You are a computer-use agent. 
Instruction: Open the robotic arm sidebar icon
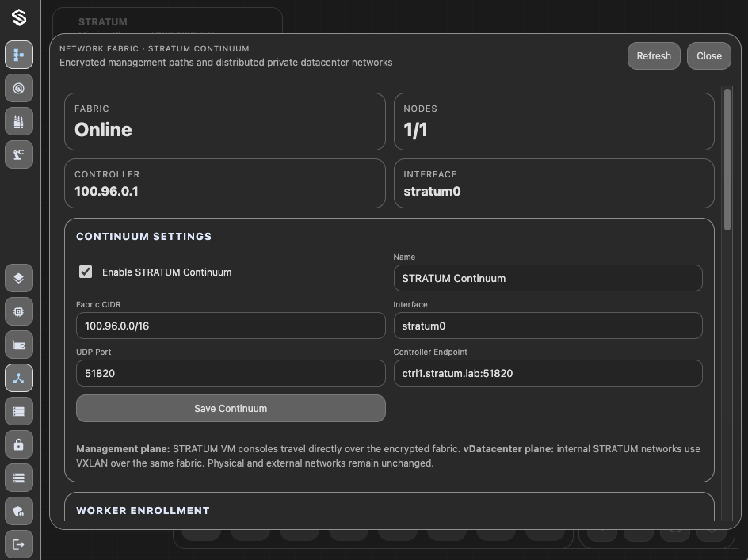18,154
